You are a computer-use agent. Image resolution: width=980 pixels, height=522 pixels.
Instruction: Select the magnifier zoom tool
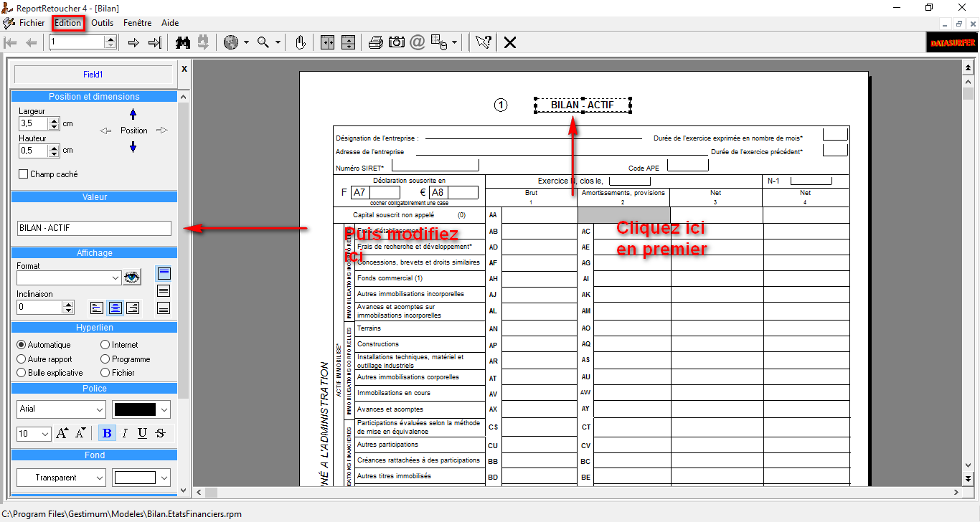click(x=263, y=43)
